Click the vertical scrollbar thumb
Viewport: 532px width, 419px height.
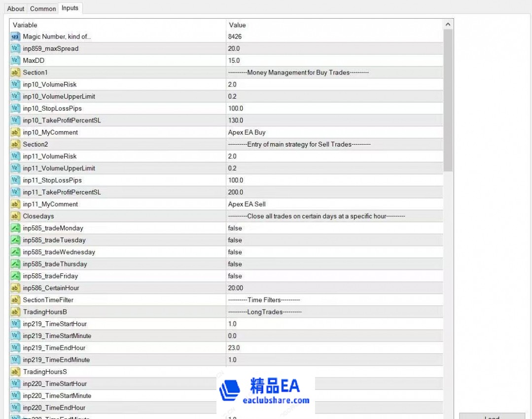click(448, 99)
